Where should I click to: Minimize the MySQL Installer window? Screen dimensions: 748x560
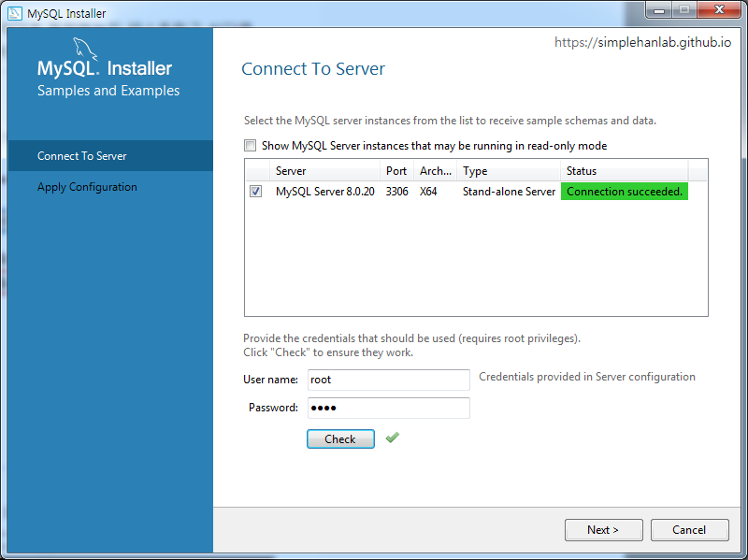tap(659, 10)
